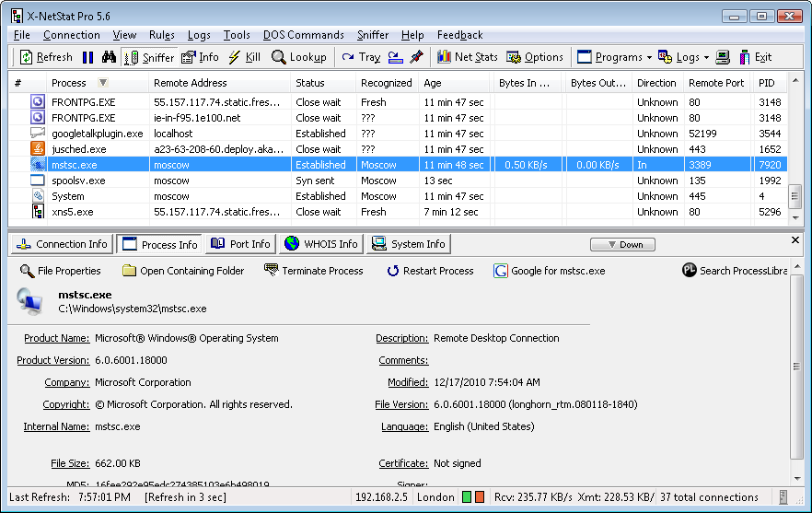This screenshot has height=513, width=812.
Task: Click the process info panel scrollbar thumb
Action: pos(796,367)
